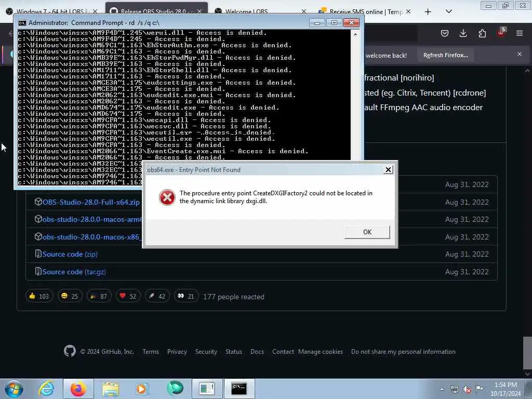Click Manage cookies in the footer
This screenshot has height=399, width=532.
click(x=320, y=352)
